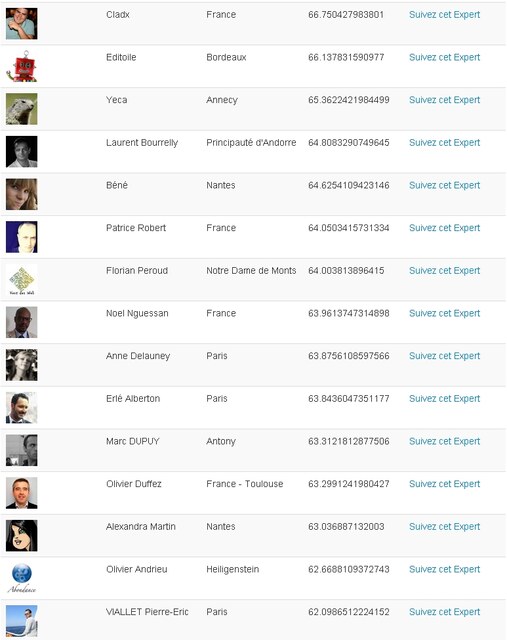Click Editoile's red robot avatar

pos(22,66)
